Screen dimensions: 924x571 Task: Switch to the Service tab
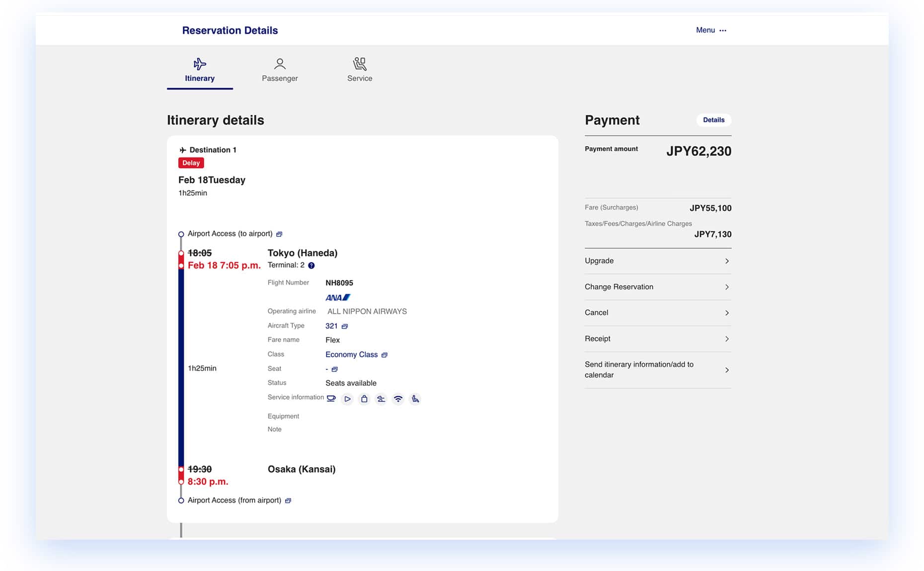tap(360, 70)
